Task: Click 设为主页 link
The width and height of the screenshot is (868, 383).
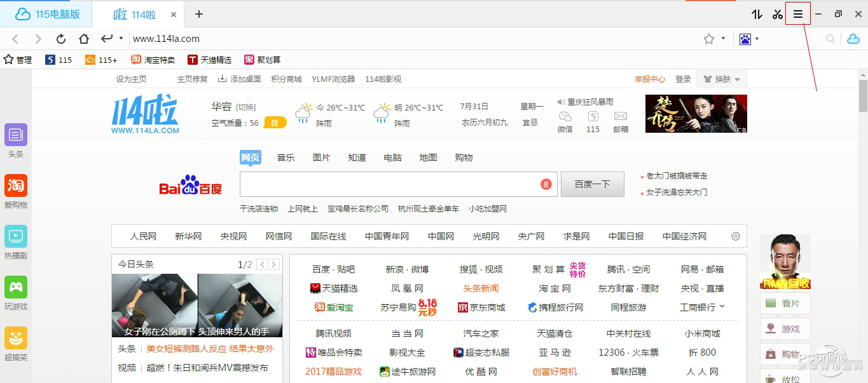Action: click(131, 79)
